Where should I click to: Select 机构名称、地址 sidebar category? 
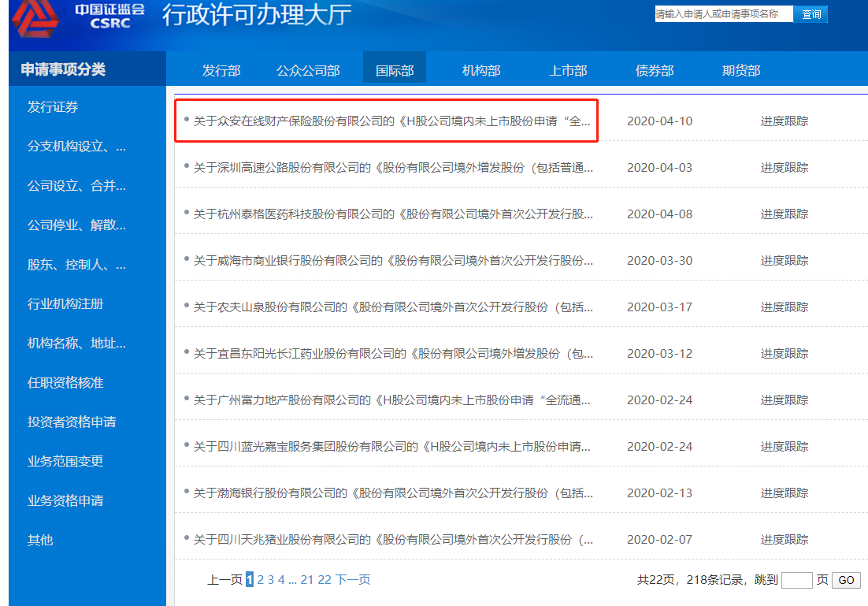[76, 344]
